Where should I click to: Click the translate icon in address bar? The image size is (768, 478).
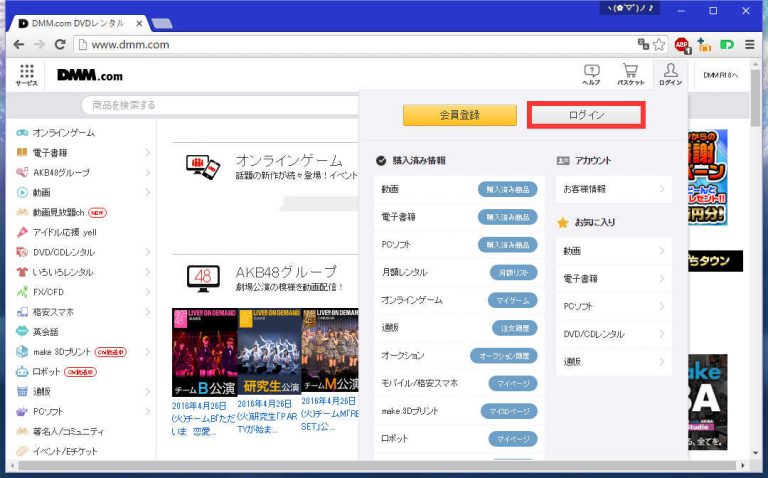click(643, 44)
